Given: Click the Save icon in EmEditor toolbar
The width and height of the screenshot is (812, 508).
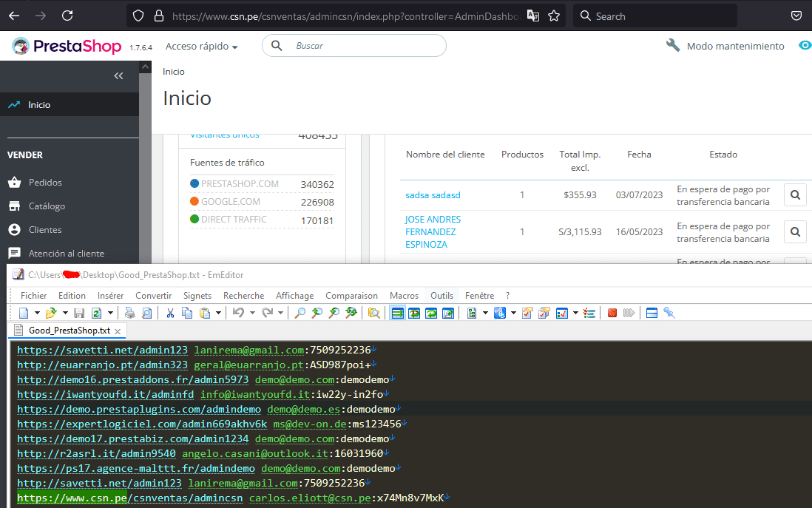Looking at the screenshot, I should (79, 313).
